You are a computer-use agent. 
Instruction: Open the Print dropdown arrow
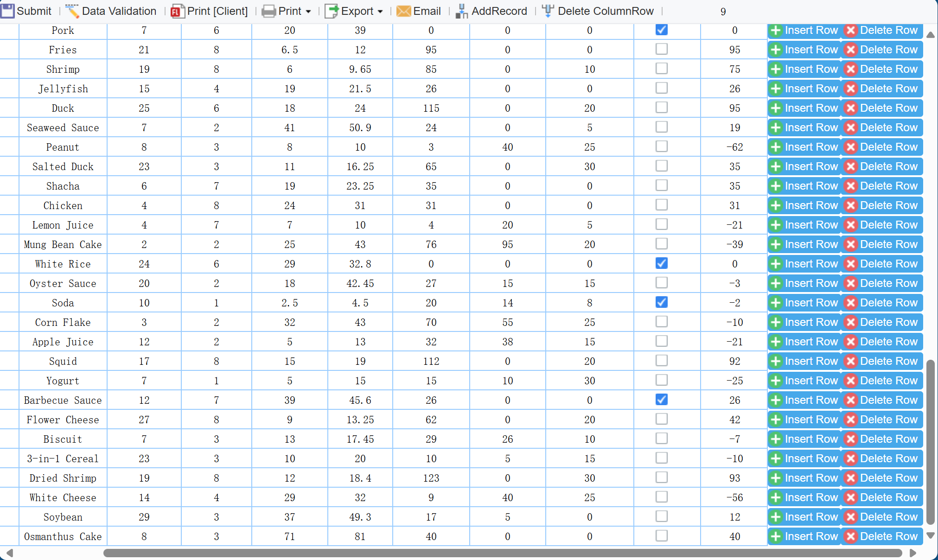click(308, 12)
